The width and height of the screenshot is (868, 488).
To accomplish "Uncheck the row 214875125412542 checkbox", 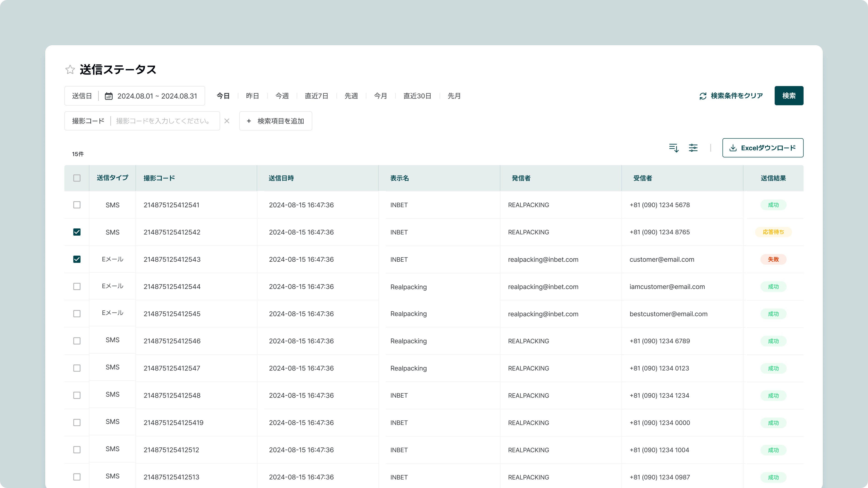I will pyautogui.click(x=77, y=232).
